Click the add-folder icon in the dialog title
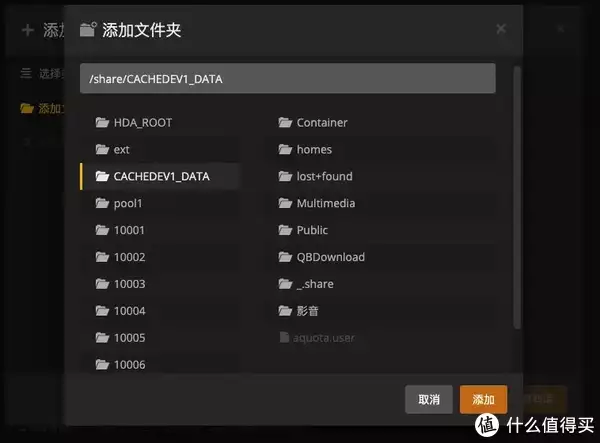 (88, 29)
